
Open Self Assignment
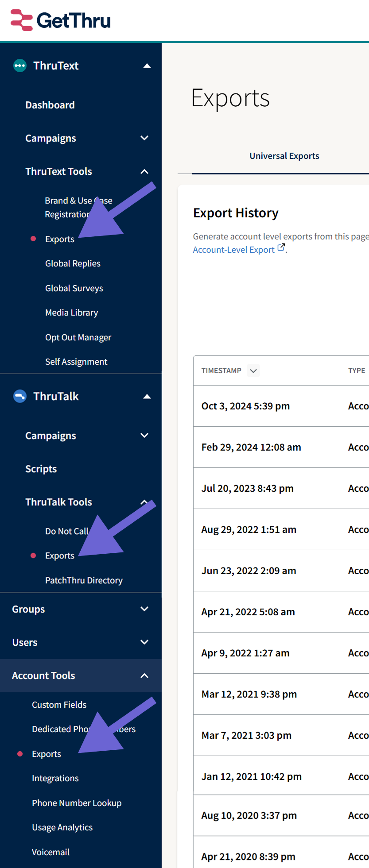pyautogui.click(x=76, y=362)
